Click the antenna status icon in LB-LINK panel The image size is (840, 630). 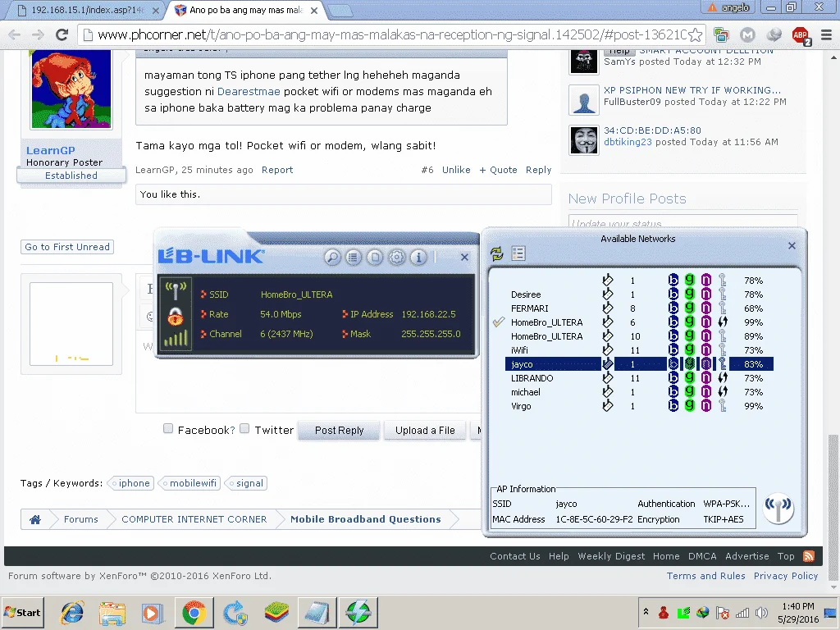[x=176, y=291]
